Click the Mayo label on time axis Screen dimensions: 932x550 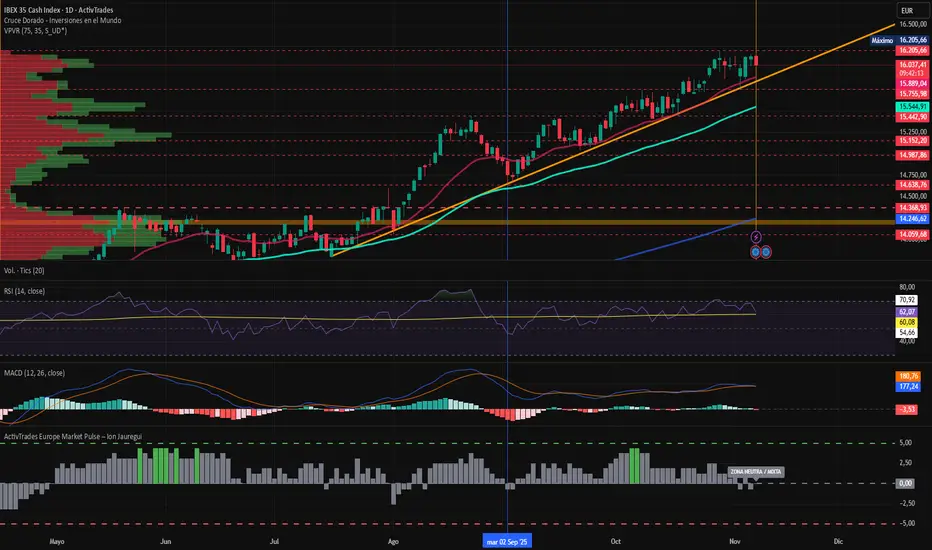(x=57, y=542)
